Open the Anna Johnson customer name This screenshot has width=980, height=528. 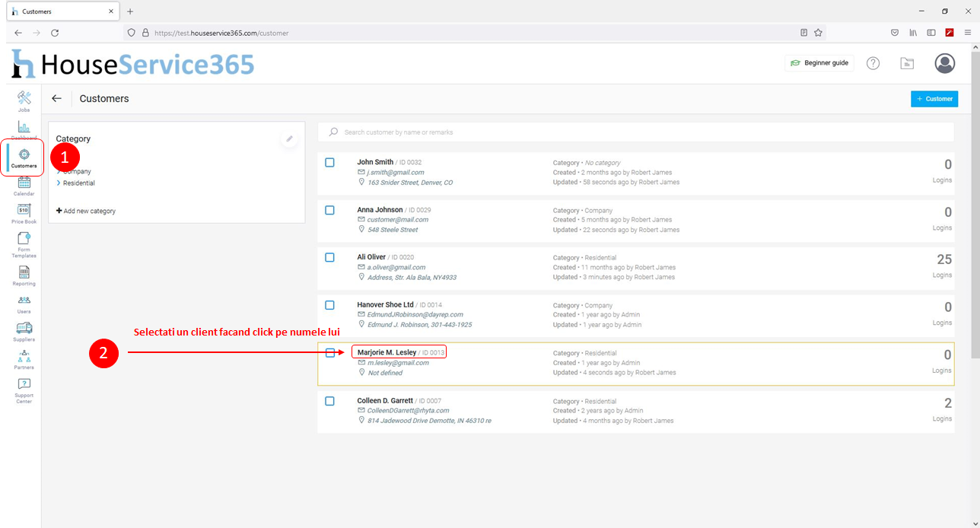(x=380, y=210)
